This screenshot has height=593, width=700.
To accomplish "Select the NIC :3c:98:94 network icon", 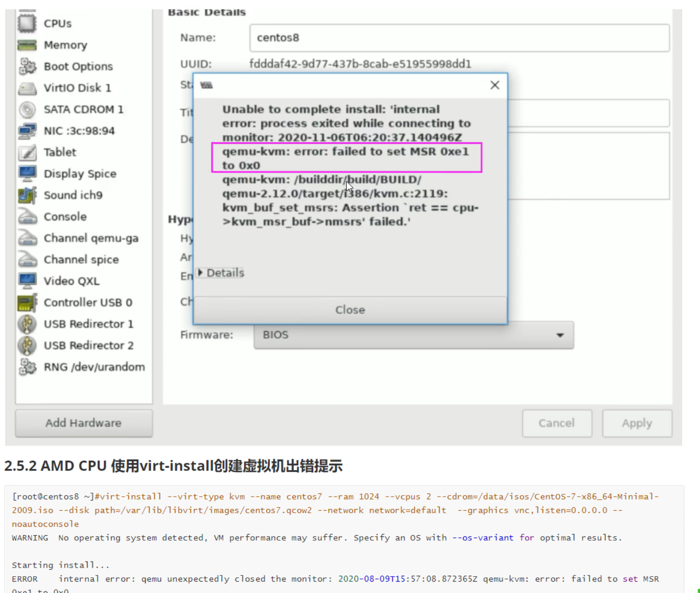I will point(27,131).
